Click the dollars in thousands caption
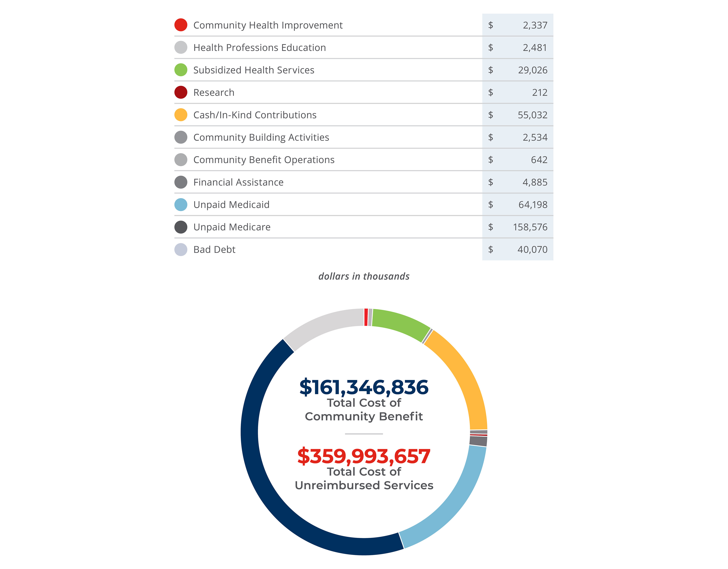The height and width of the screenshot is (569, 728). [x=364, y=276]
